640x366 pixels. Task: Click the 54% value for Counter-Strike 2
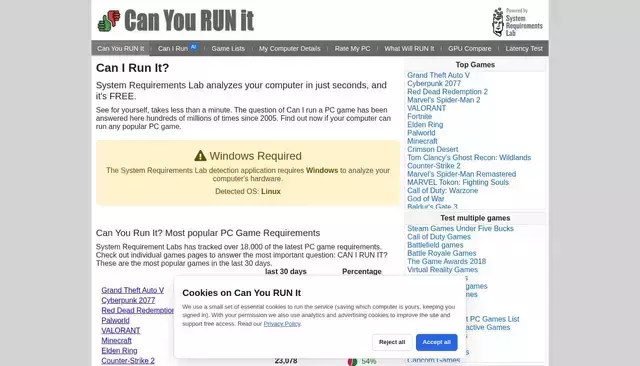click(x=369, y=362)
